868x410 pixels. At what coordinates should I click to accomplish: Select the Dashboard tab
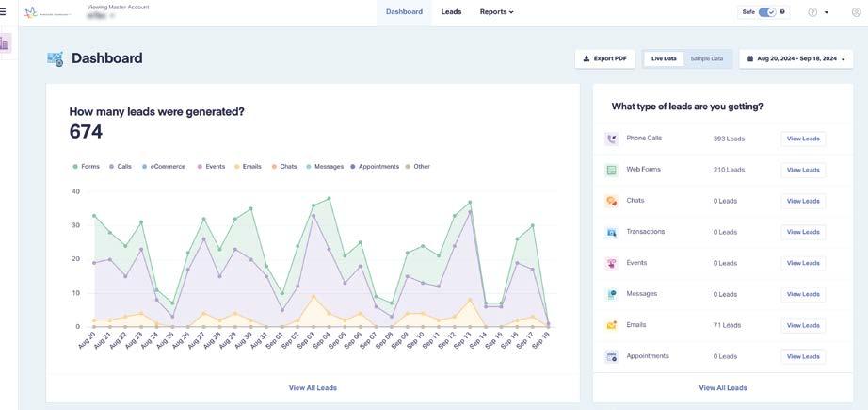[404, 12]
